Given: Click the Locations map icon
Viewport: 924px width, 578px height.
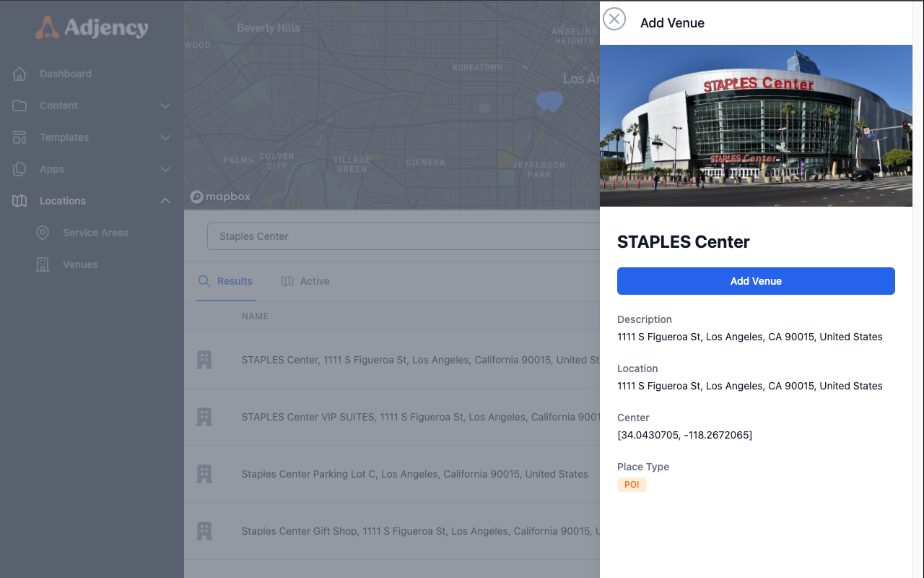Looking at the screenshot, I should coord(19,201).
